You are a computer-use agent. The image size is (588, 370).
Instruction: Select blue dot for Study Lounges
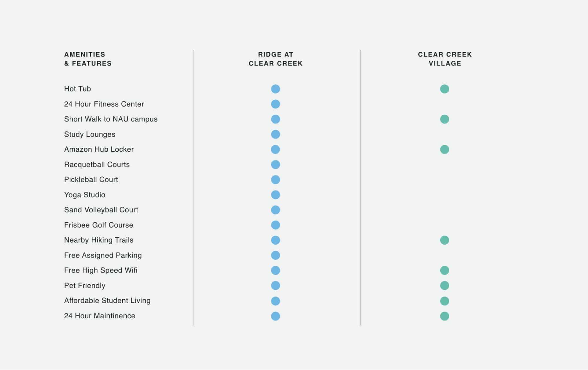[x=275, y=134]
